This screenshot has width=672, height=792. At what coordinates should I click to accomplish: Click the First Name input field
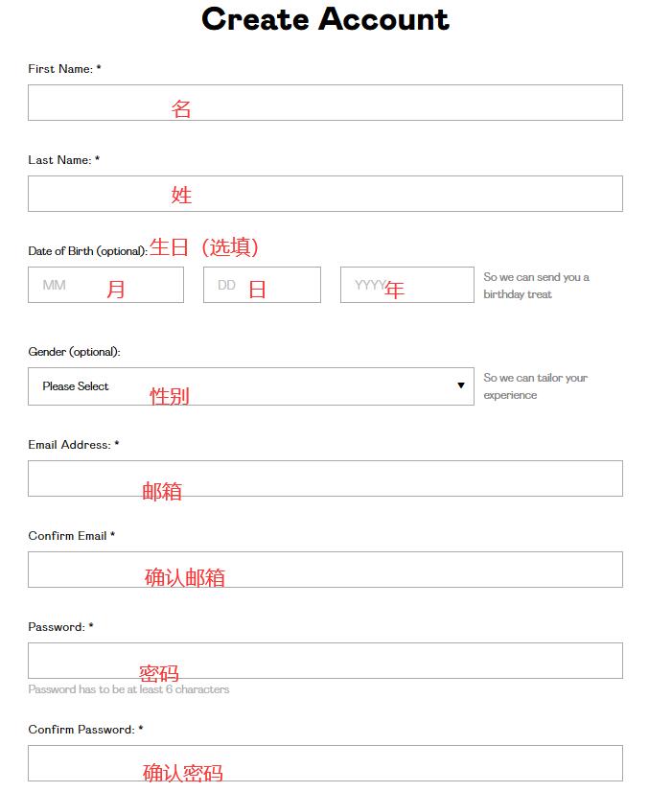pyautogui.click(x=325, y=103)
